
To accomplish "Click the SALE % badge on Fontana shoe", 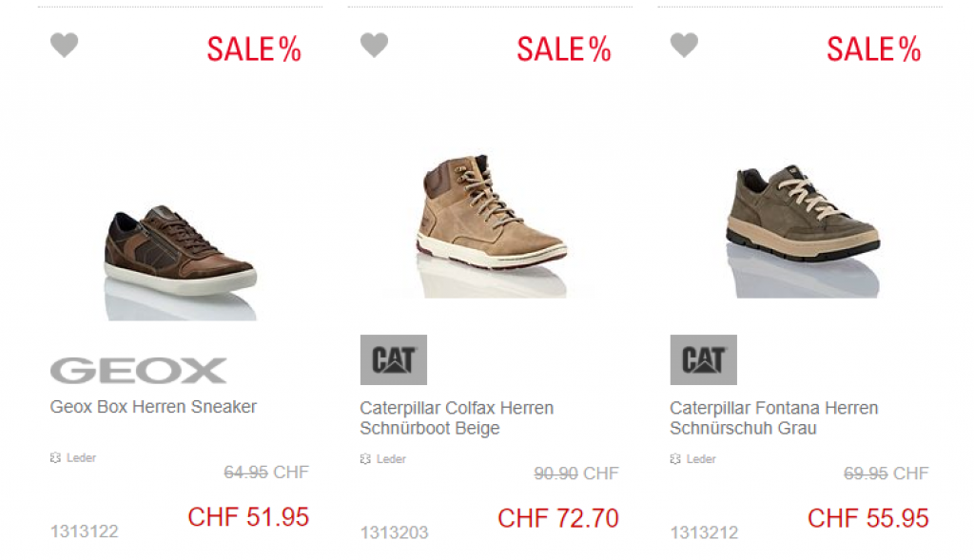I will (x=874, y=48).
